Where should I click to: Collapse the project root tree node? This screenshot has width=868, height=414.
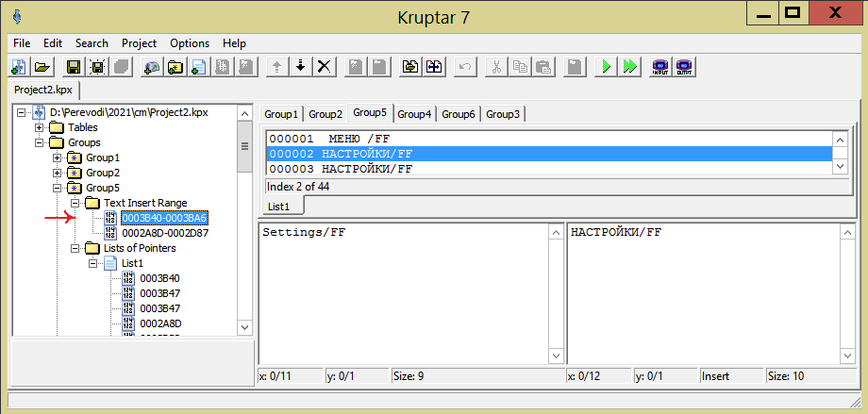click(21, 112)
